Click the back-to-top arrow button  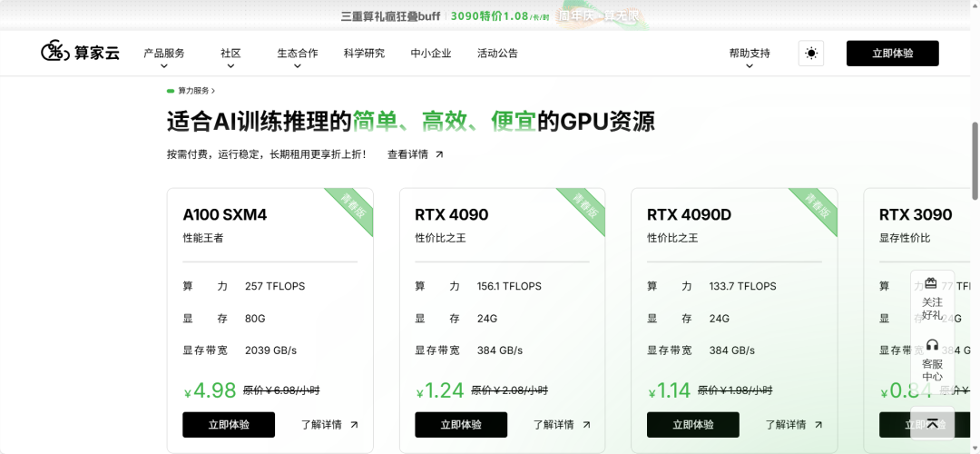933,423
